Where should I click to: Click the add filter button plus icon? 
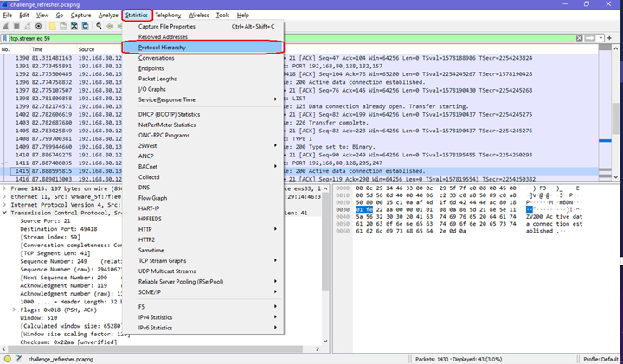[x=609, y=38]
